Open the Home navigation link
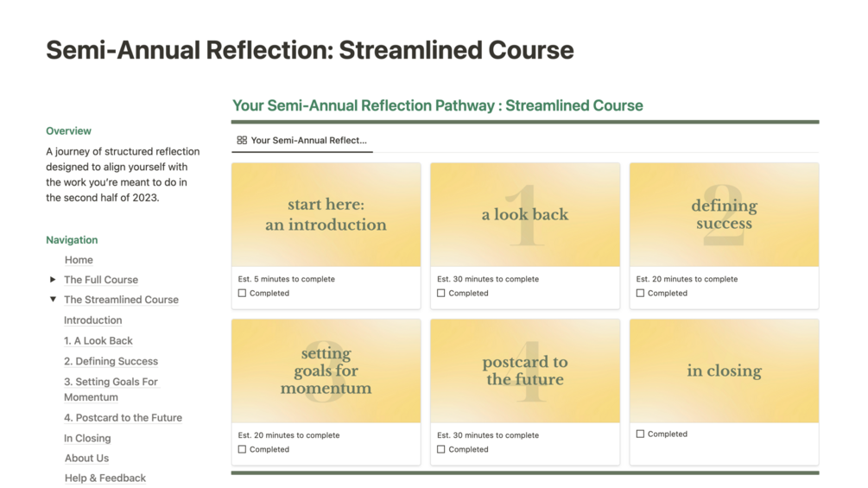 pos(79,260)
